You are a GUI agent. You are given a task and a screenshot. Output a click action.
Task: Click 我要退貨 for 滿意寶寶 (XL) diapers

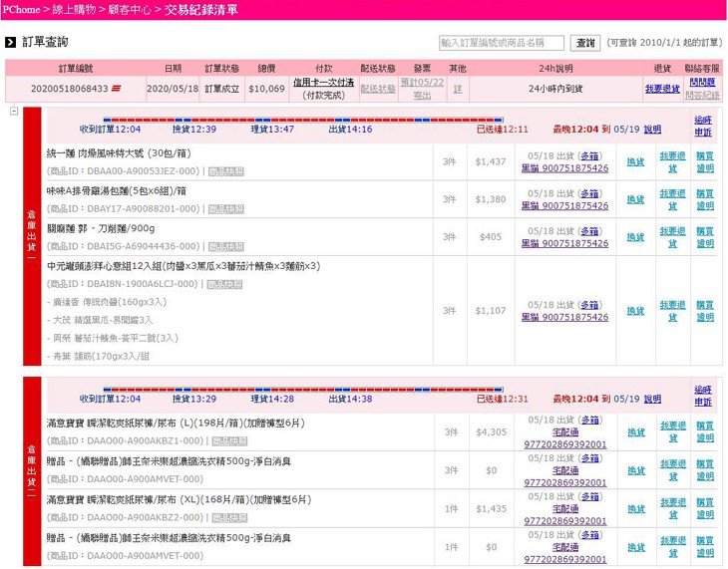pos(673,508)
